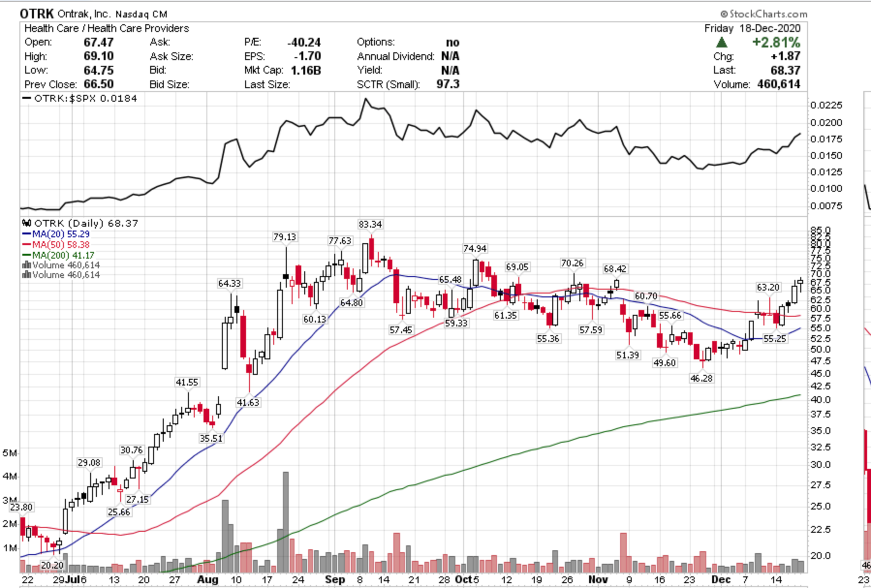
Task: Click the SCTR (Small) 97.3 value
Action: click(448, 84)
